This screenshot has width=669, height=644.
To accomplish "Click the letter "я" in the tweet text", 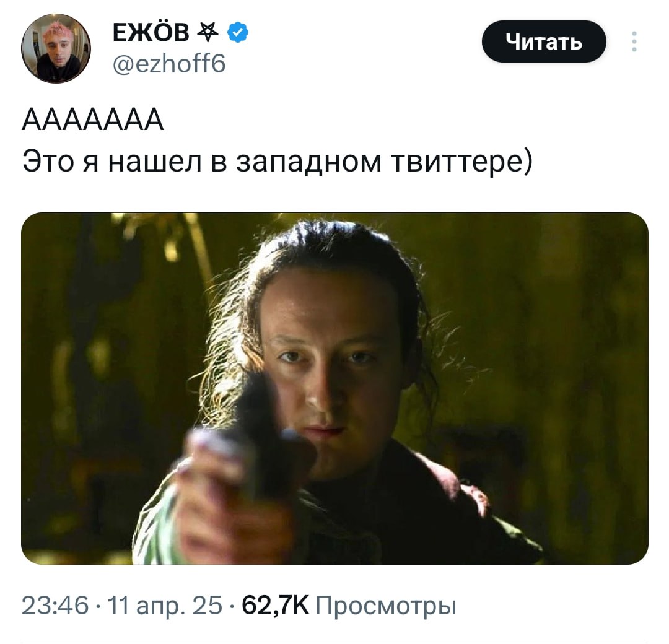I will pos(91,163).
